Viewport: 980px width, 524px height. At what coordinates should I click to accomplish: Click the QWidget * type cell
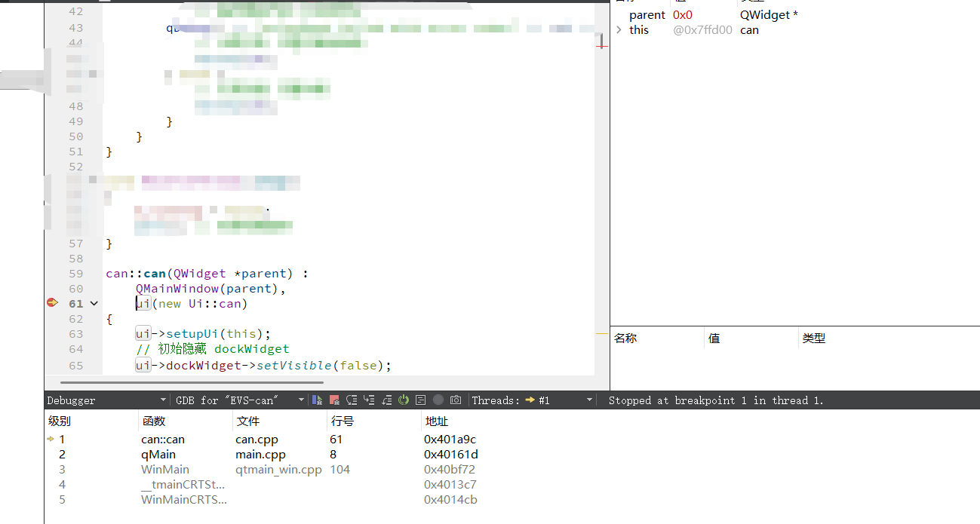(769, 15)
